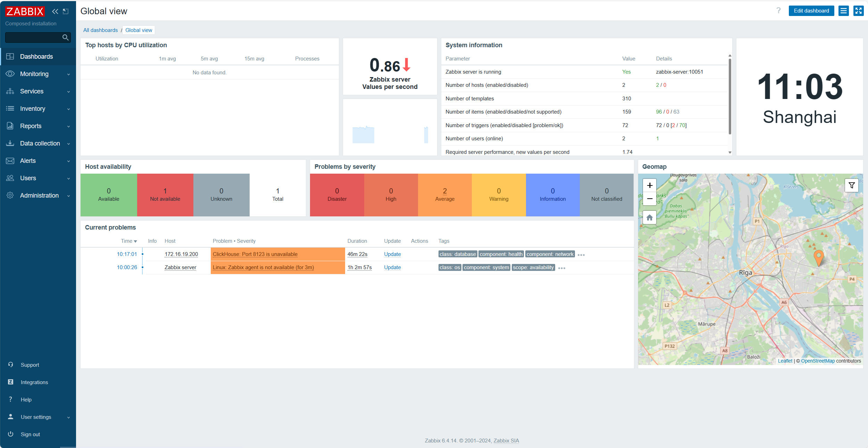Reset Geomap to home view
Image resolution: width=868 pixels, height=448 pixels.
click(x=650, y=218)
